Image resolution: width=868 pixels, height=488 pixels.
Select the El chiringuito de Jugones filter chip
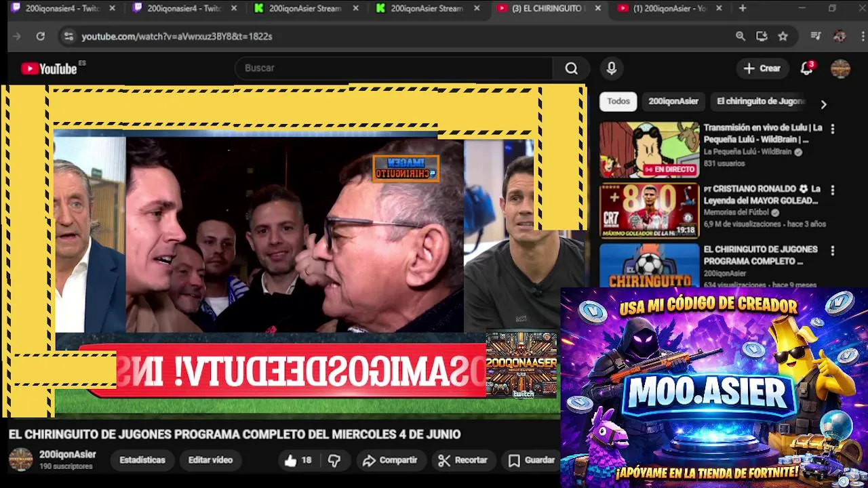[761, 101]
